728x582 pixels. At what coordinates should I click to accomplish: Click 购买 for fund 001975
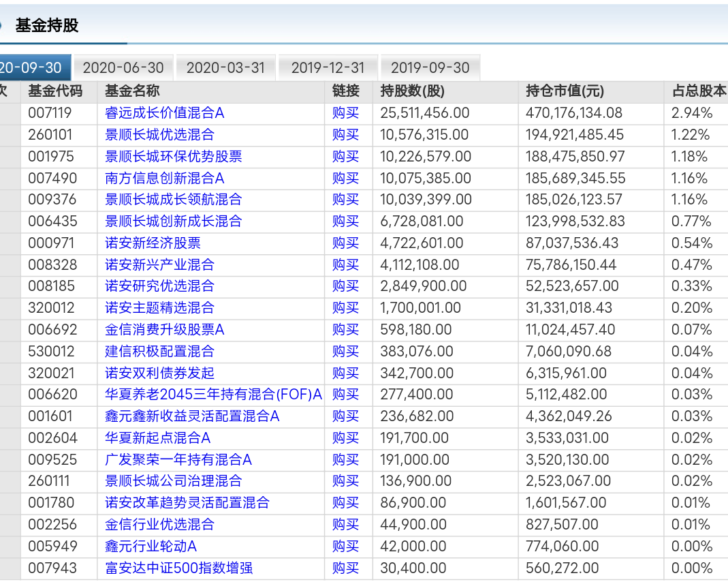346,157
